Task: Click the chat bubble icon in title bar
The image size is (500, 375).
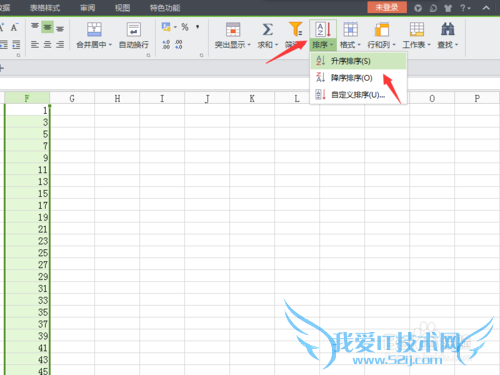Action: (433, 8)
